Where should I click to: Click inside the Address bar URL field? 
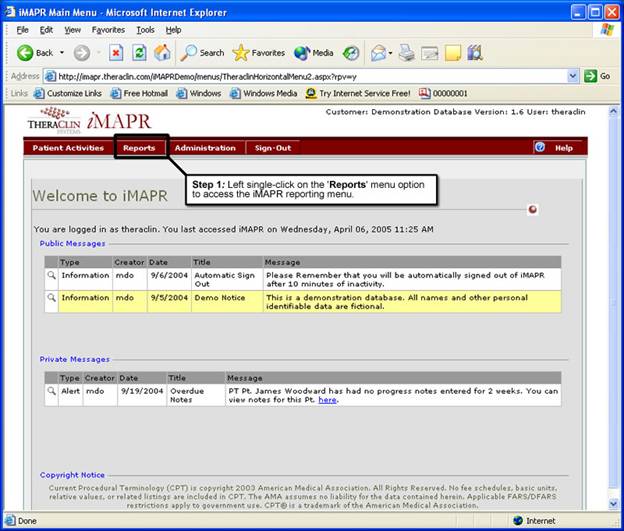coord(300,76)
